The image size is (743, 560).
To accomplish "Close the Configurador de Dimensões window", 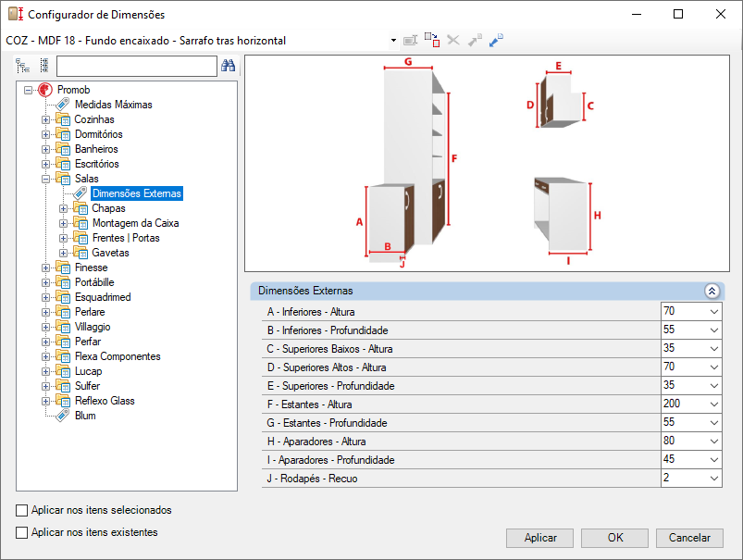I will click(x=720, y=14).
